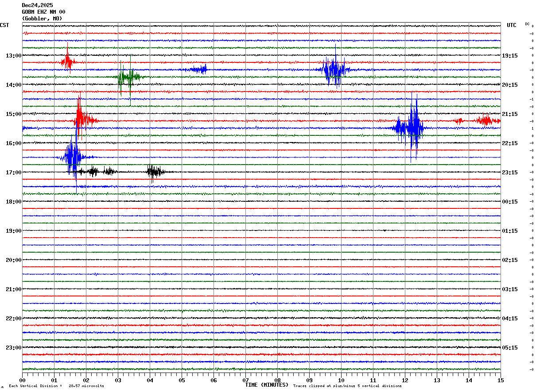Screen dimensions: 536x392
Task: Click the "Traces clipped at plus/minus 5 vertical divisions" note
Action: pyautogui.click(x=347, y=386)
